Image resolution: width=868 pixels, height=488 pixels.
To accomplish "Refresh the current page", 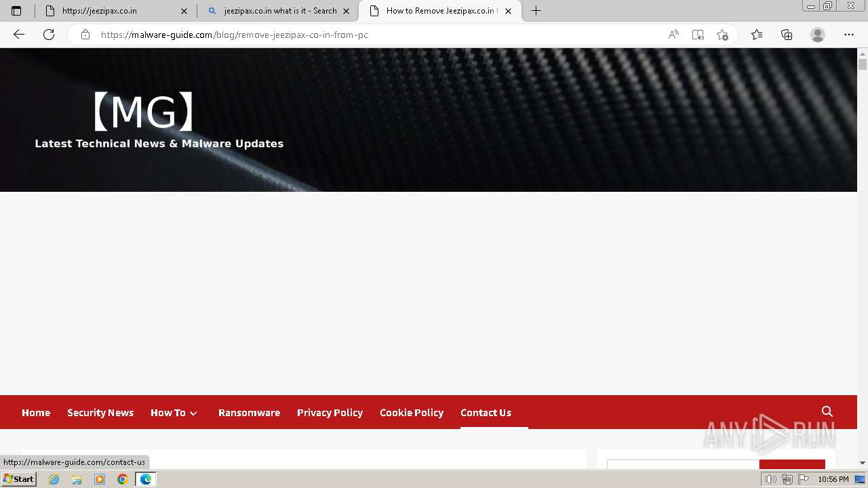I will [49, 35].
